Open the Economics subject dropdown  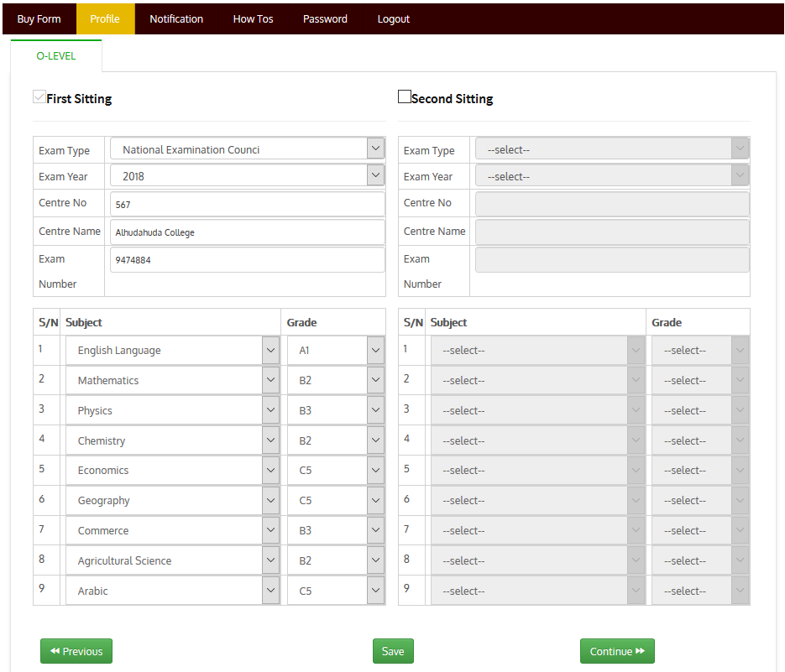172,471
